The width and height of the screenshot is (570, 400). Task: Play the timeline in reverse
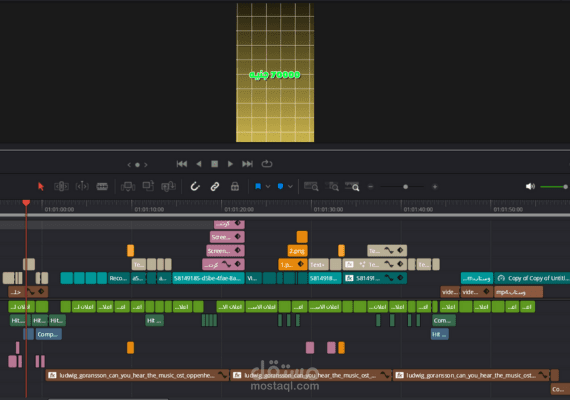(198, 164)
